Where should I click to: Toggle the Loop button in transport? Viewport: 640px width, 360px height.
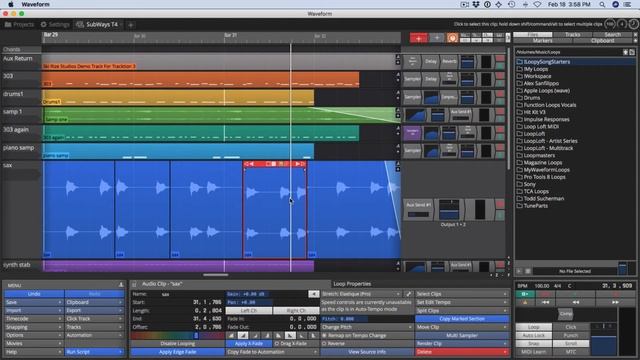point(533,327)
